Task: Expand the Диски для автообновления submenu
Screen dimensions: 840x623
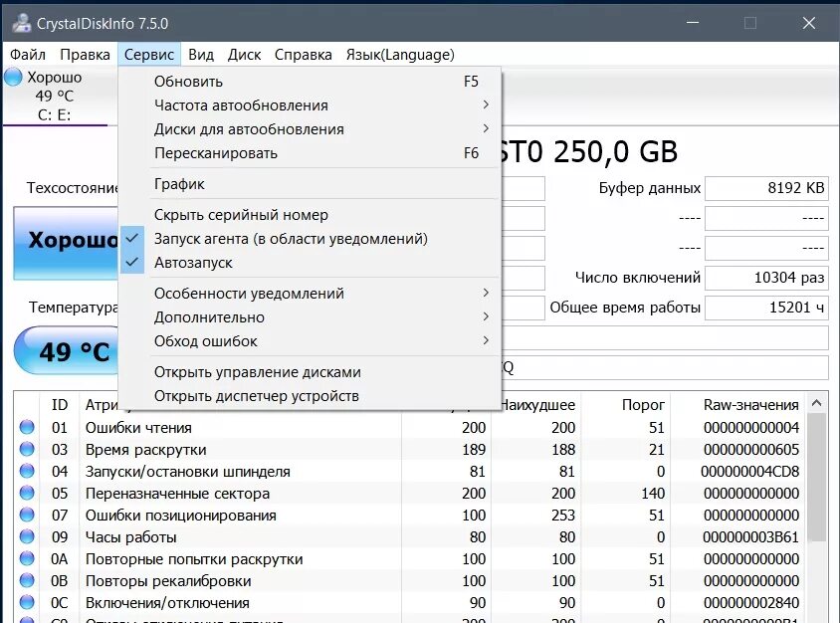Action: pyautogui.click(x=310, y=129)
